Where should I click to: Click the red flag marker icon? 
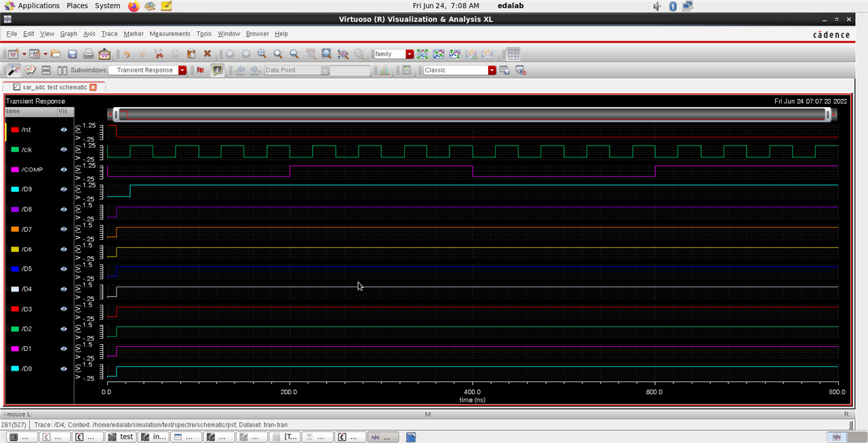[200, 70]
